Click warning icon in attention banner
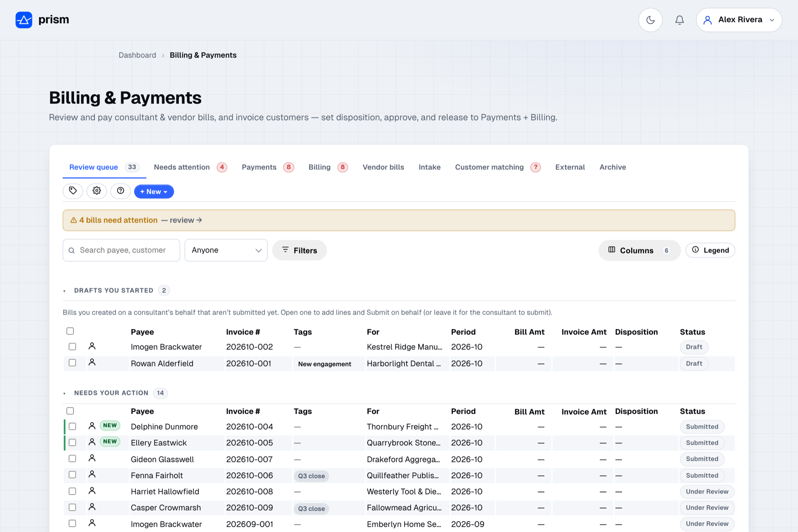This screenshot has width=798, height=532. click(73, 220)
